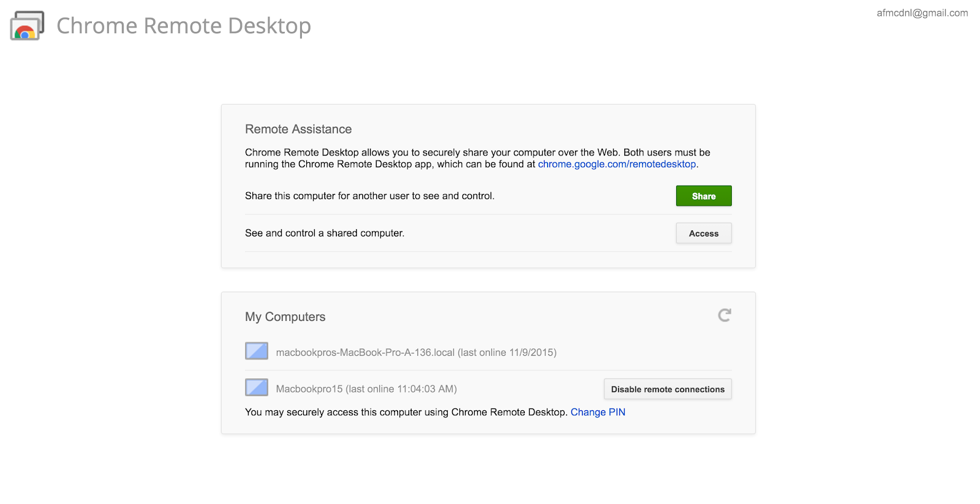Click the "Chrome Remote Desktop allows you" description line
The width and height of the screenshot is (980, 504).
coord(477,152)
